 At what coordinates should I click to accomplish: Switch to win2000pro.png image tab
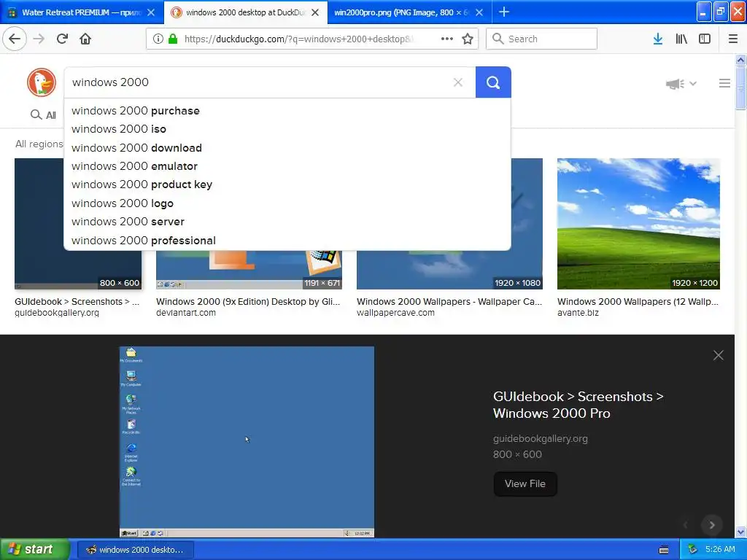[x=410, y=12]
